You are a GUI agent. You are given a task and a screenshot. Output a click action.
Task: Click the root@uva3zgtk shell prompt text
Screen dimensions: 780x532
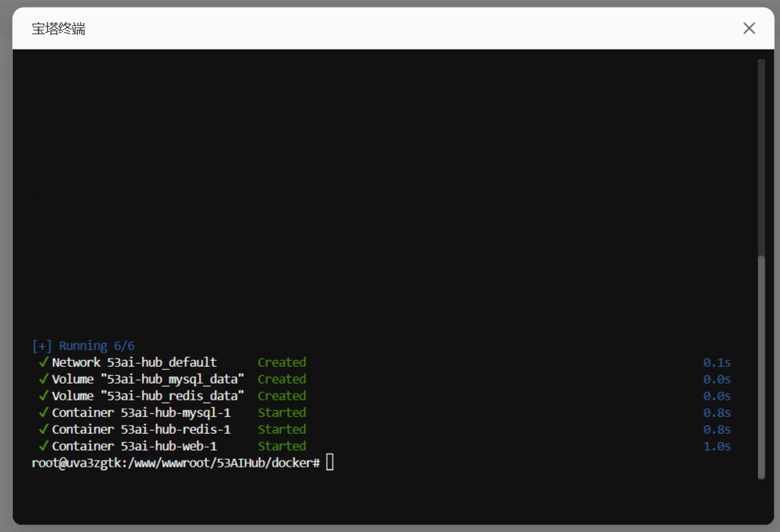[176, 463]
